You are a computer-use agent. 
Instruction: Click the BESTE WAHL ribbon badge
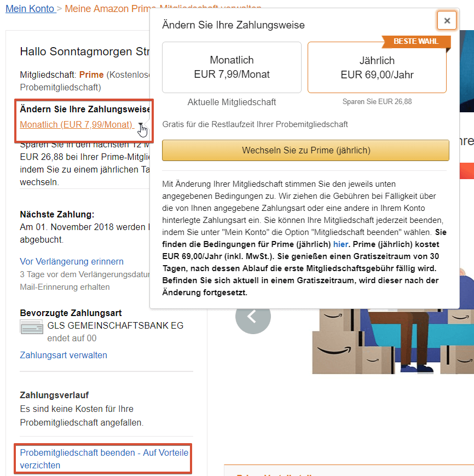coord(416,42)
